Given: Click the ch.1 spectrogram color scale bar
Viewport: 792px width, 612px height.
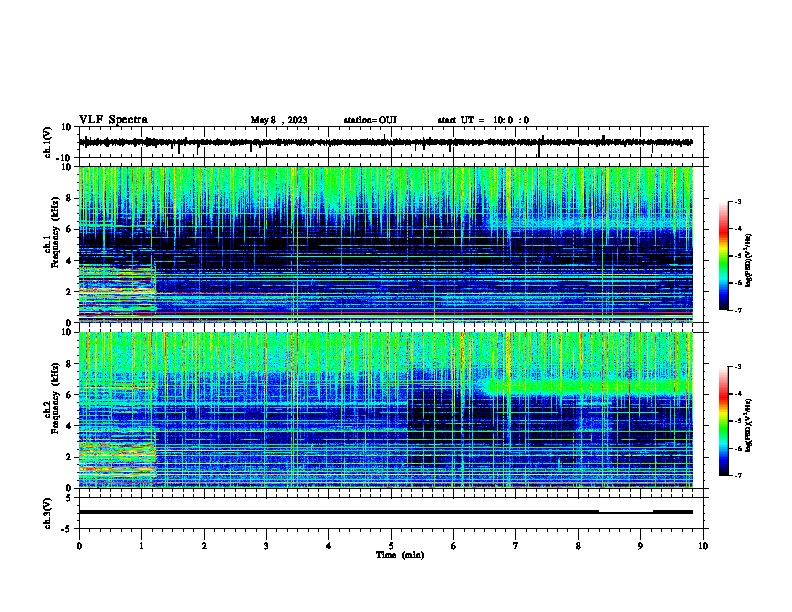Looking at the screenshot, I should tap(724, 256).
